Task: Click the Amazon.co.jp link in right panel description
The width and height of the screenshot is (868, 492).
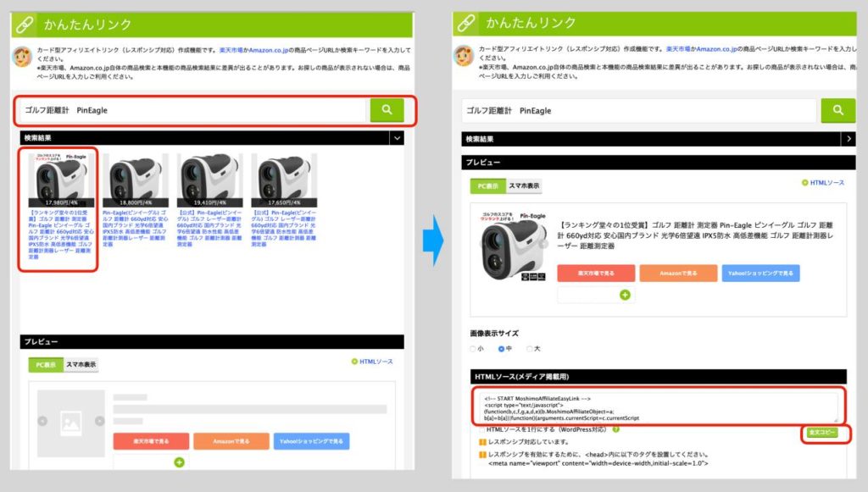Action: 716,49
